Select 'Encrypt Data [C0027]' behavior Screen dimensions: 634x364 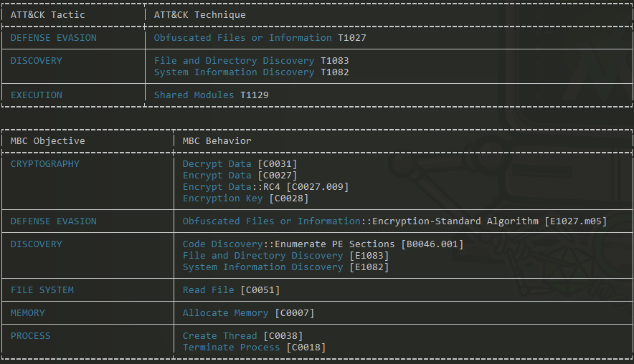[x=240, y=176]
